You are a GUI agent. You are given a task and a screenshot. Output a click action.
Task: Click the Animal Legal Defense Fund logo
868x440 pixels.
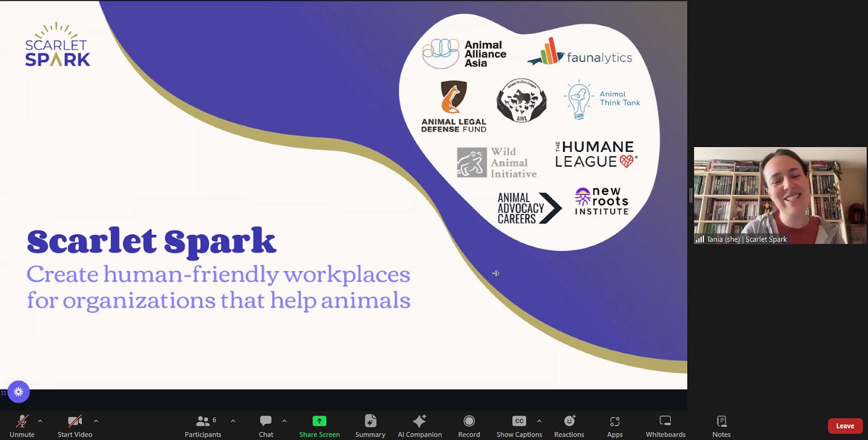coord(454,107)
